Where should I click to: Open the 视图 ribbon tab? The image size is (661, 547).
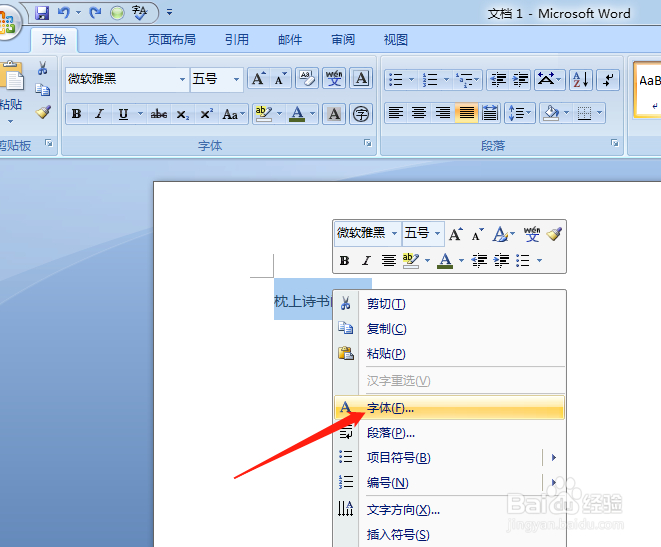(395, 40)
